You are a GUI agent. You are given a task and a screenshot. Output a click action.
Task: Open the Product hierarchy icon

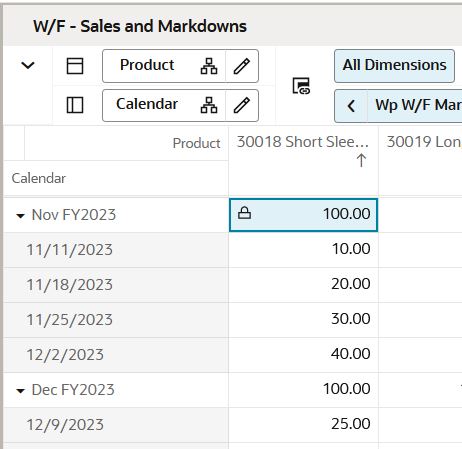pos(209,66)
